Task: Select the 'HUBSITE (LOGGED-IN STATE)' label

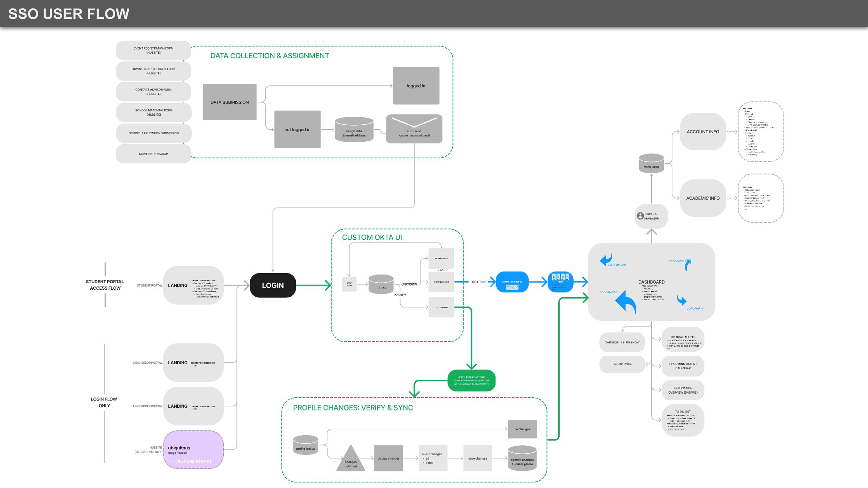Action: [x=148, y=450]
